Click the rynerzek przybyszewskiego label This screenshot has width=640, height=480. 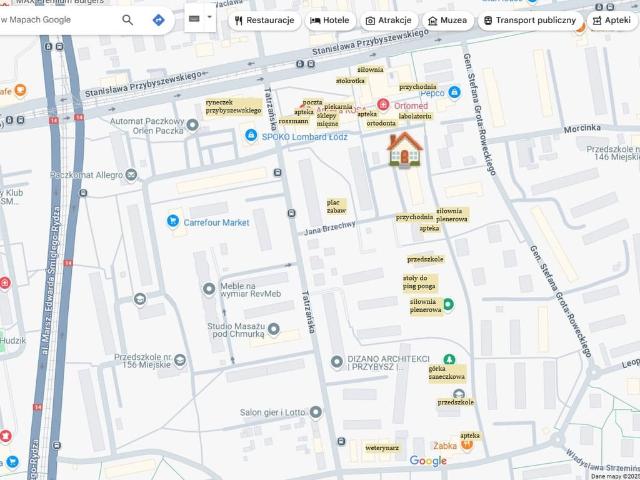click(x=233, y=107)
